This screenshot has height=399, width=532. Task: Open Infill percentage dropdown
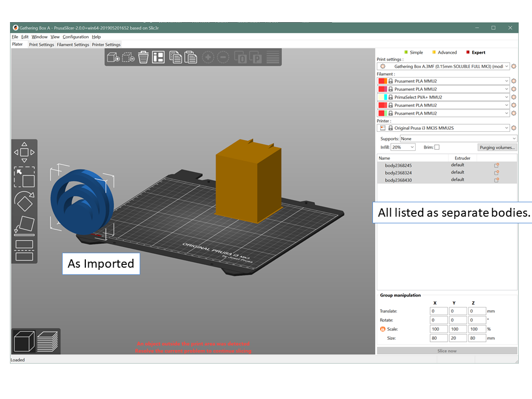403,147
